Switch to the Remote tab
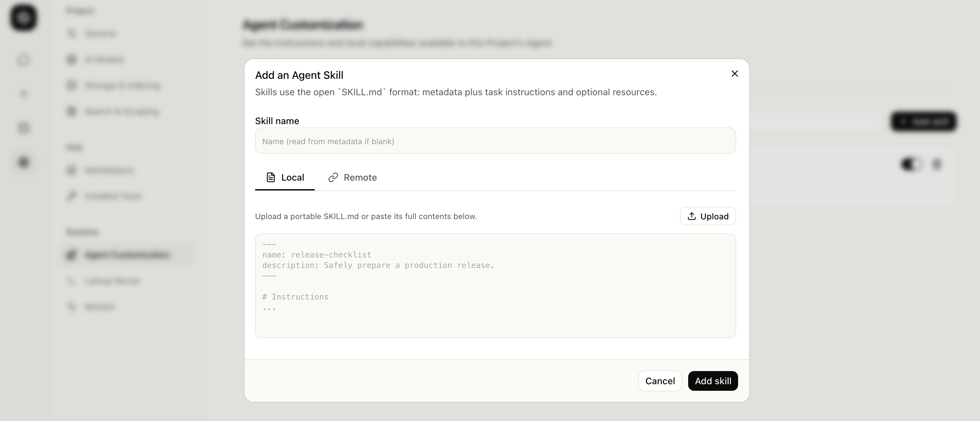Screen dimensions: 980x421 click(x=352, y=177)
